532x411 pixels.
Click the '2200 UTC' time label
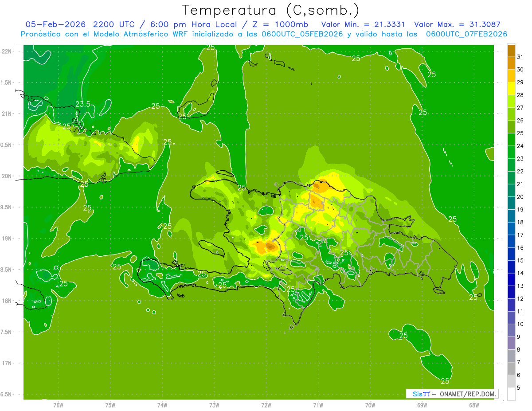[x=114, y=24]
